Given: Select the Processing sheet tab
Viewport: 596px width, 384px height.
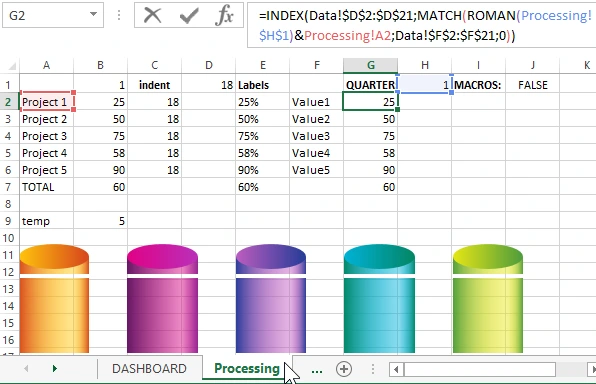Looking at the screenshot, I should 247,368.
